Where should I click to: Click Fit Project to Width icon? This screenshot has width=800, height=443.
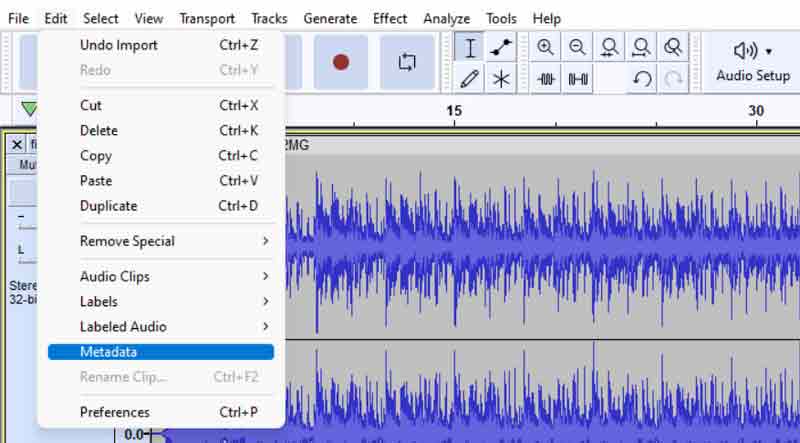tap(641, 47)
